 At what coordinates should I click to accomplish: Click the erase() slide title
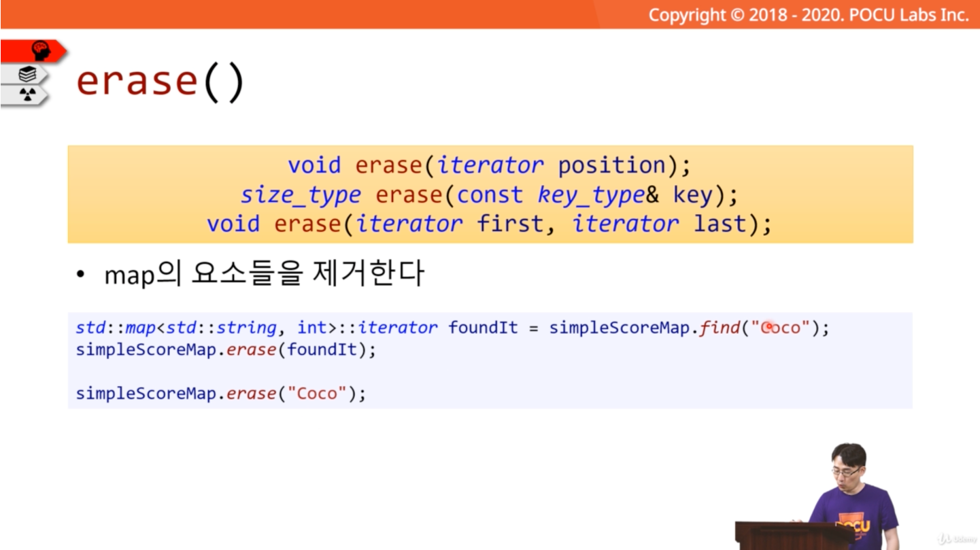point(160,82)
